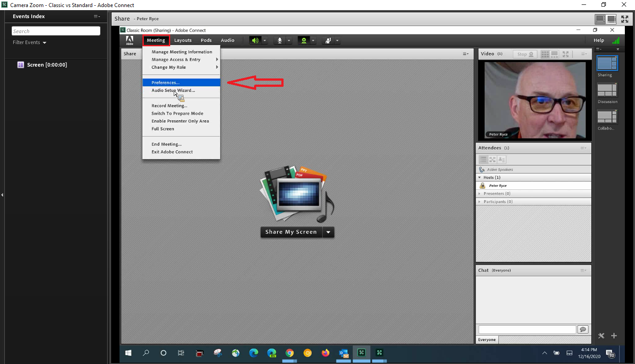Choose Audio Setup Wizard... menu entry

pyautogui.click(x=181, y=90)
